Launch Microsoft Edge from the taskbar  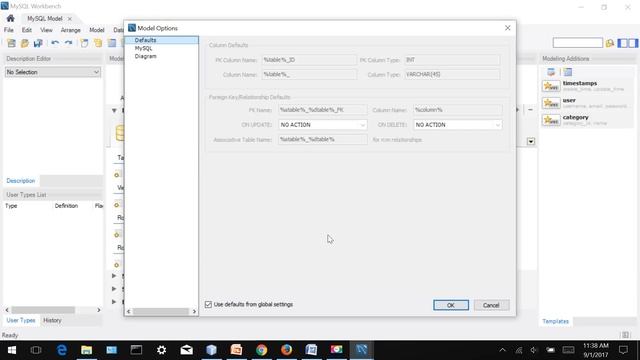[62, 350]
